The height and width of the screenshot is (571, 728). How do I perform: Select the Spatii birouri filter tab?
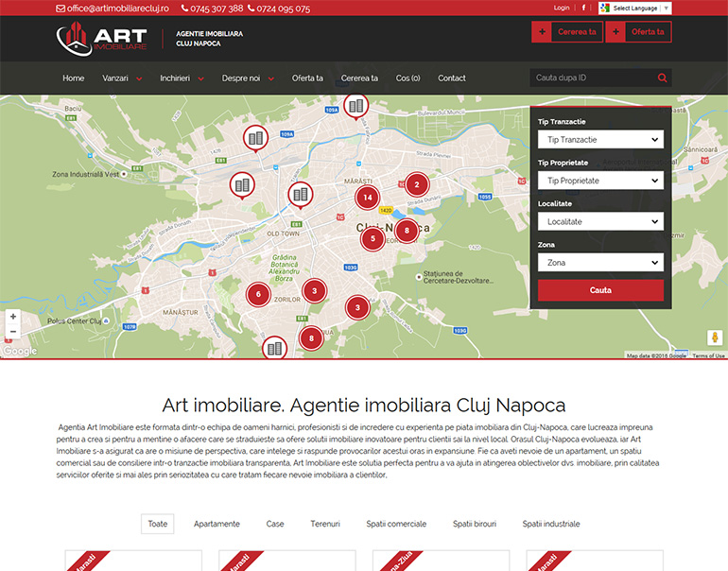point(475,524)
